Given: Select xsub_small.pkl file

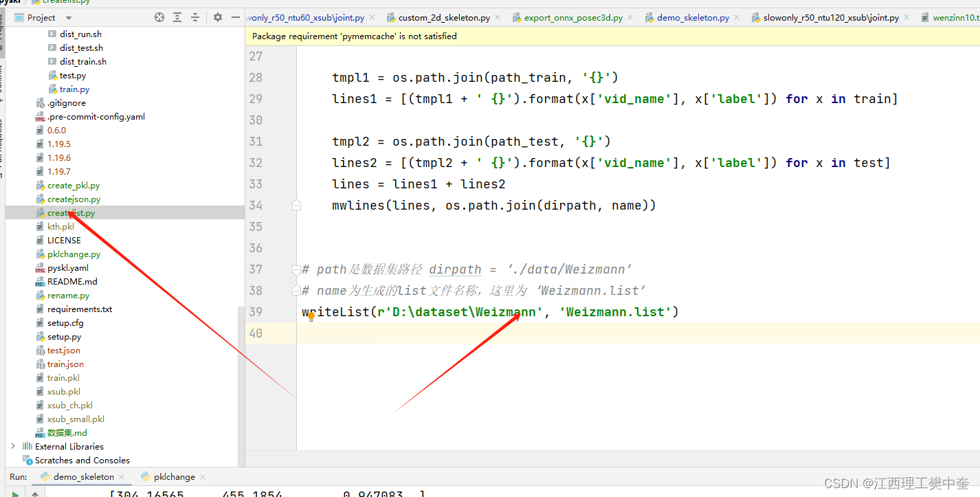Looking at the screenshot, I should [76, 419].
